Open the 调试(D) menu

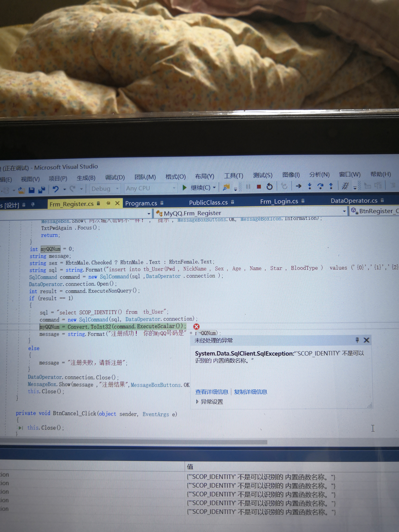tap(115, 177)
